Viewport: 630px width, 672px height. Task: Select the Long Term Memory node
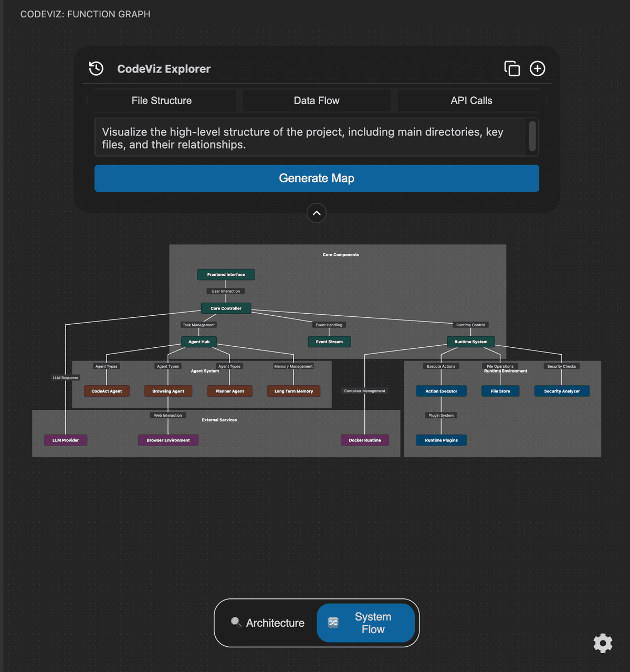click(x=293, y=391)
